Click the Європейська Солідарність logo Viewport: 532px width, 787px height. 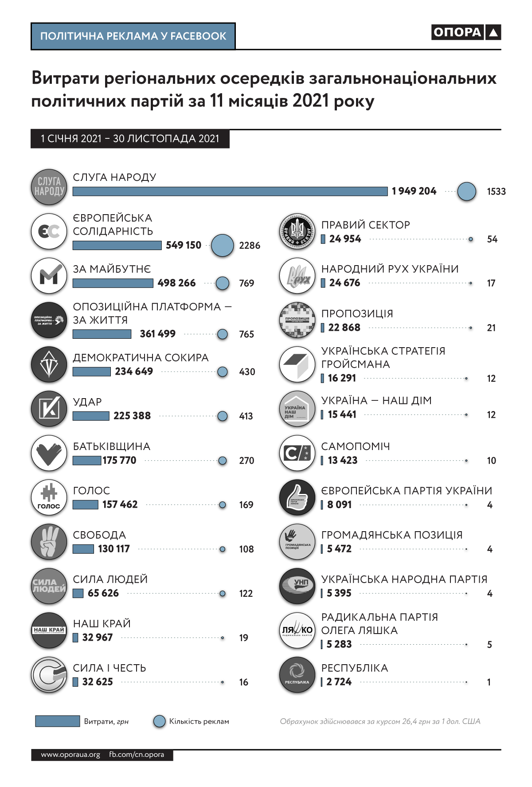[x=49, y=231]
